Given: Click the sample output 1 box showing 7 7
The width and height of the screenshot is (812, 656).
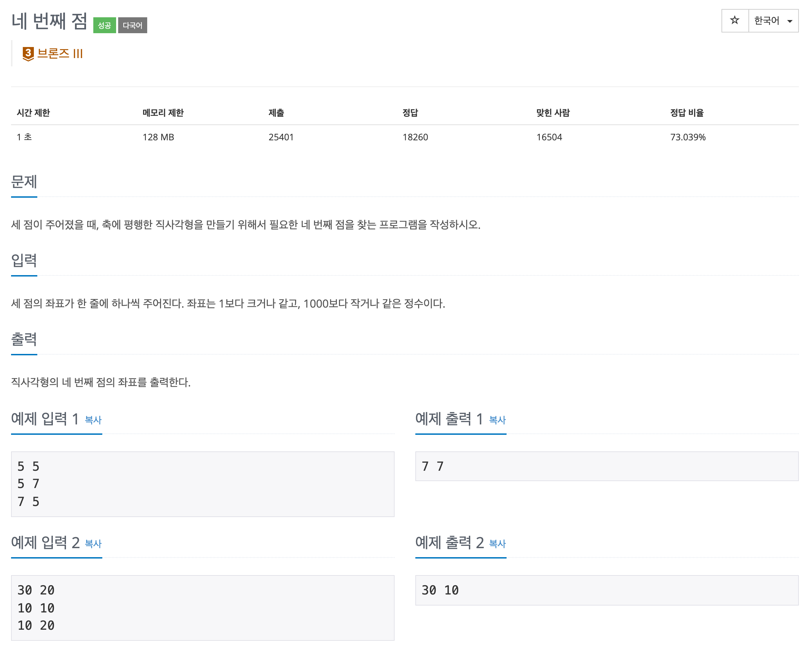Looking at the screenshot, I should click(606, 466).
